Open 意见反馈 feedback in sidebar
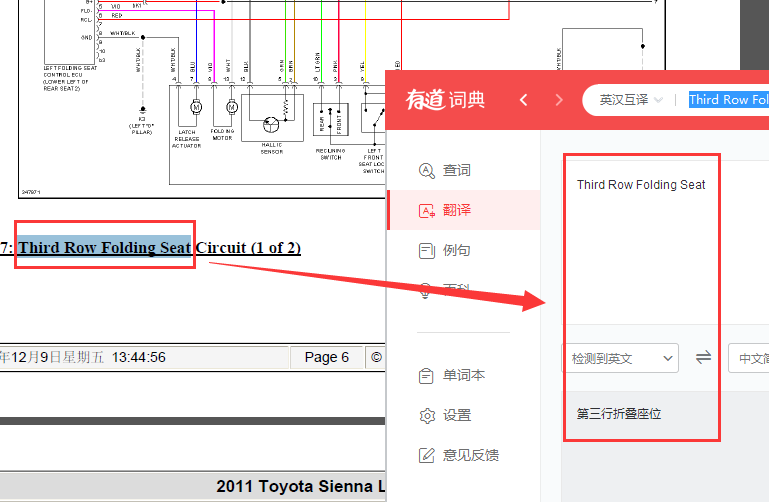Image resolution: width=769 pixels, height=502 pixels. click(464, 455)
